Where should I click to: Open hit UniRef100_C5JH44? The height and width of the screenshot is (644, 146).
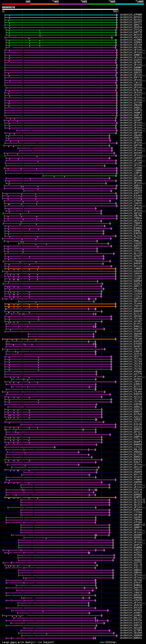(x=131, y=304)
